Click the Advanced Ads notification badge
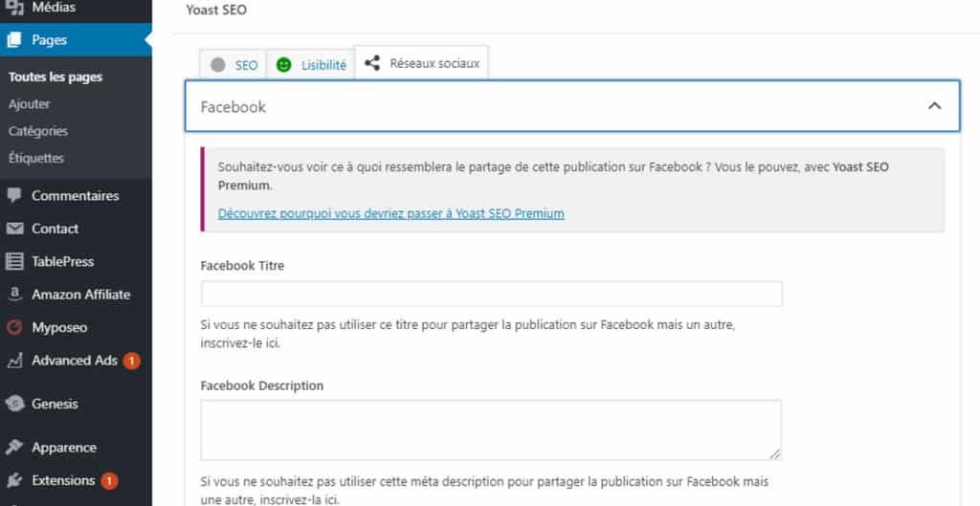Viewport: 980px width, 506px height. (131, 361)
